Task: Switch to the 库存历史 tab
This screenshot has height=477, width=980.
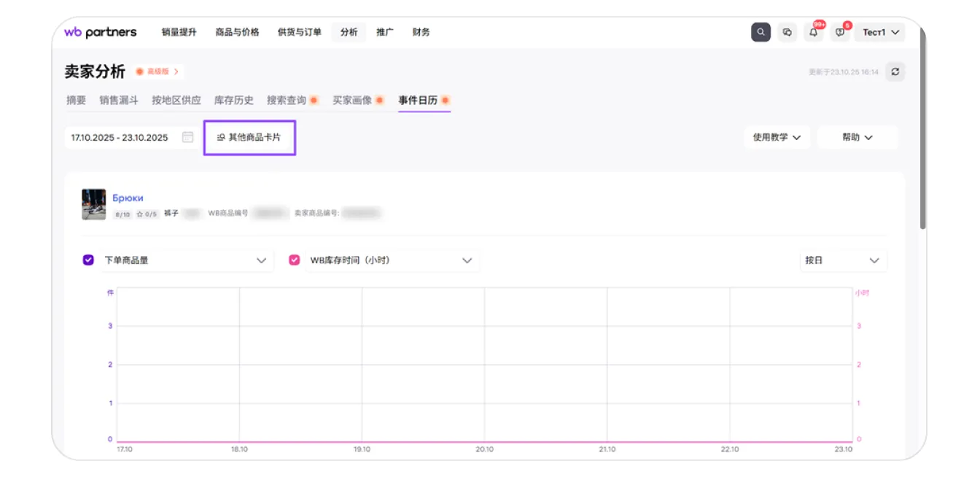Action: click(x=233, y=101)
